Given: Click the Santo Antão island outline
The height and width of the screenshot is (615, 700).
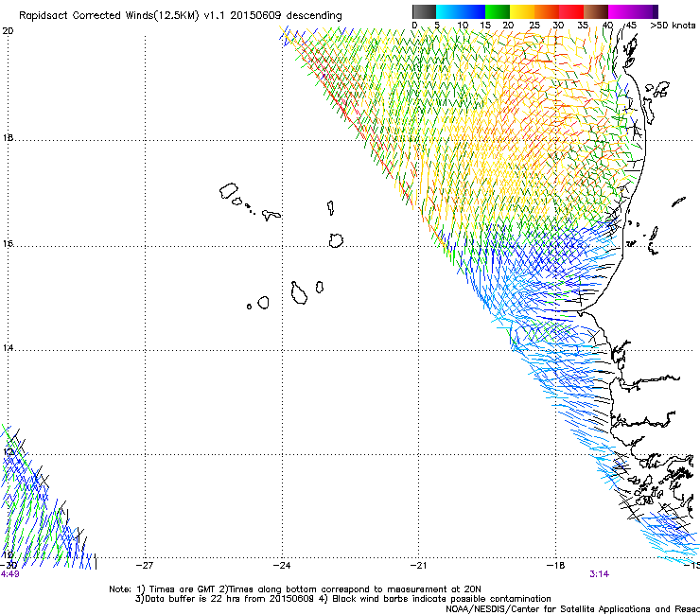Looking at the screenshot, I should pos(229,191).
